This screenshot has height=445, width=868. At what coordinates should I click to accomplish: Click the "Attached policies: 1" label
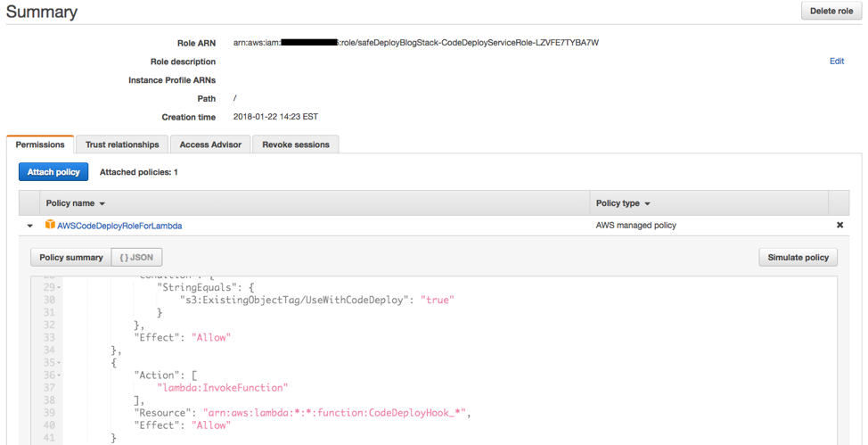[x=138, y=172]
